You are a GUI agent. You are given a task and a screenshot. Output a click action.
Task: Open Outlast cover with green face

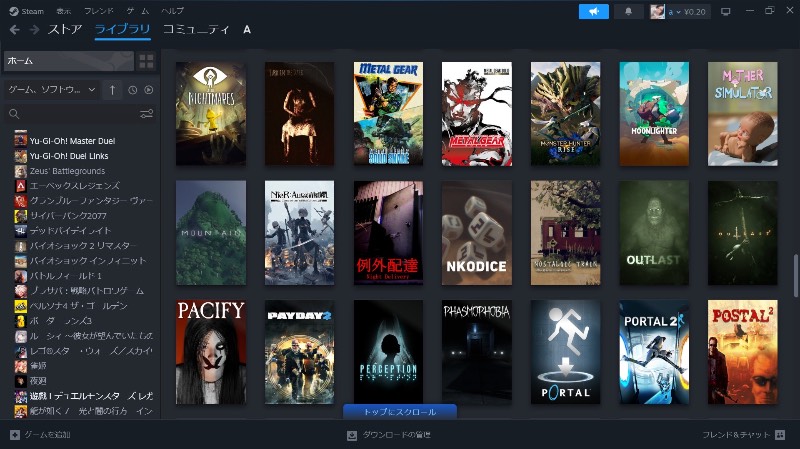pos(654,233)
